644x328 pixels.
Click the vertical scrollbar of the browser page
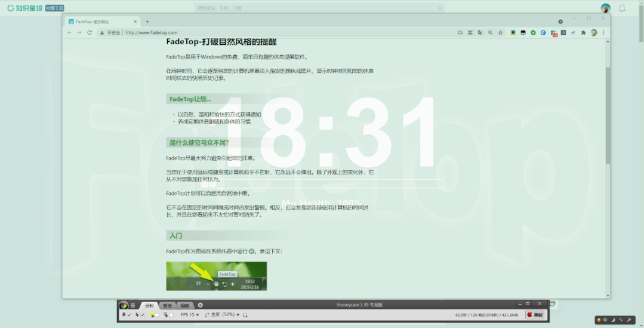pos(608,115)
